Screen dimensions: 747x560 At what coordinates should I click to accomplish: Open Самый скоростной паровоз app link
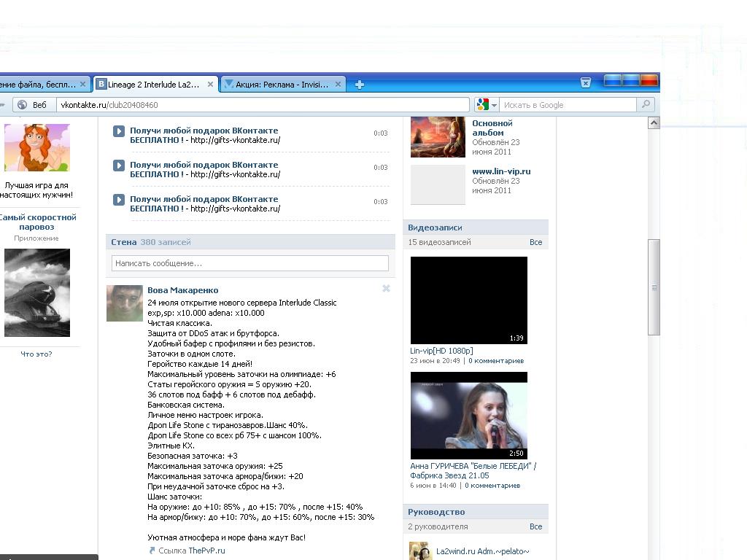click(x=37, y=222)
